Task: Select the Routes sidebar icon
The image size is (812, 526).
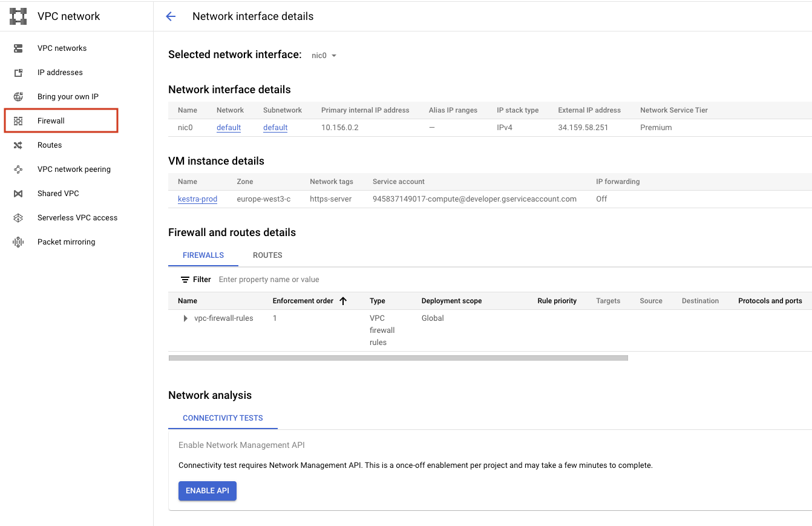Action: [18, 145]
